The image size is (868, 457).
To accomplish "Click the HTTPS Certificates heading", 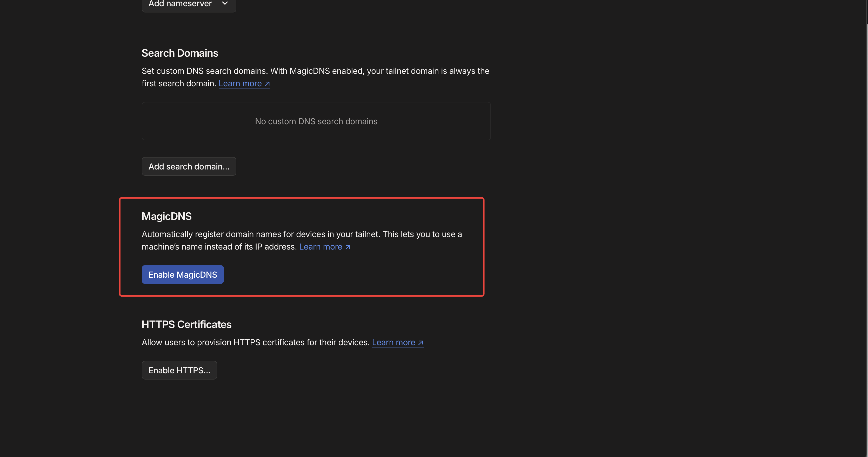I will [186, 324].
